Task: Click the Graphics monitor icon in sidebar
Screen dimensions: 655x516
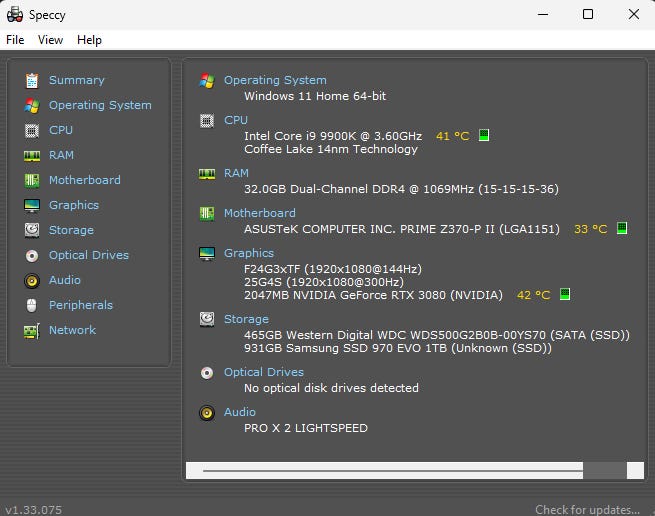Action: tap(32, 206)
